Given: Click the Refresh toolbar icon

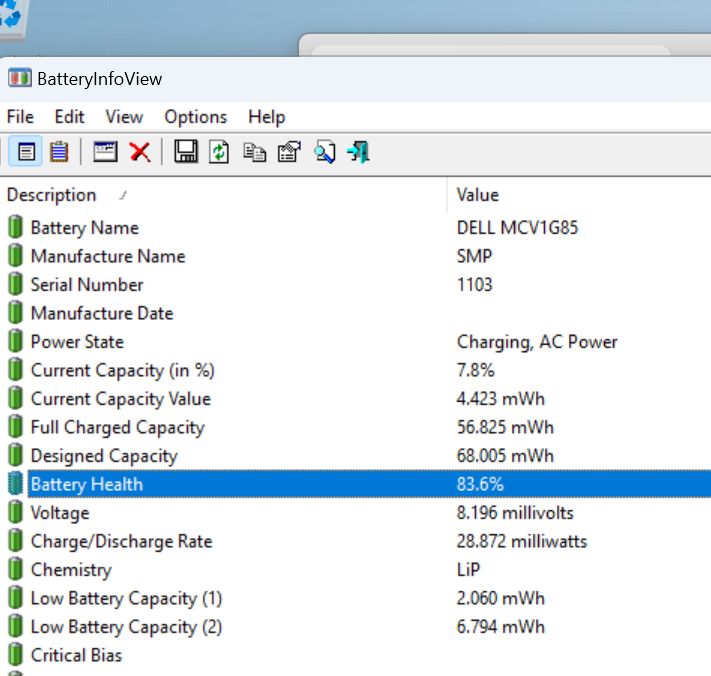Looking at the screenshot, I should tap(219, 151).
